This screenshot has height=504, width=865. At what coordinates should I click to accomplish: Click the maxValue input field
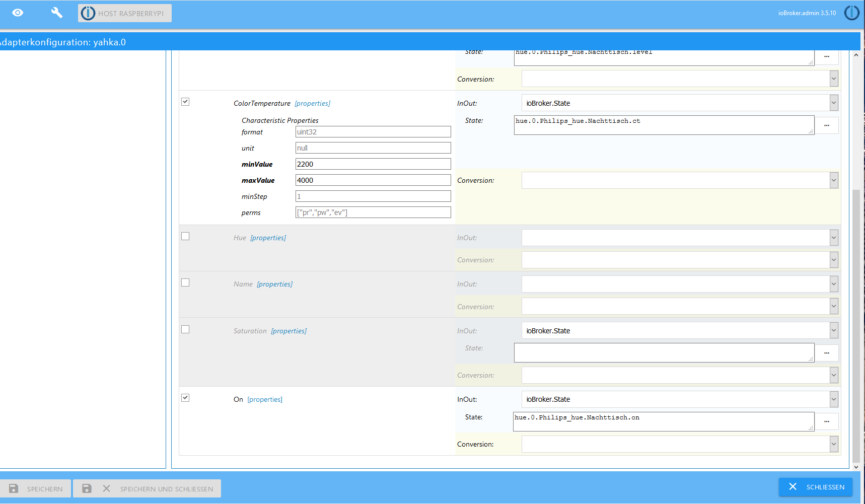pos(373,180)
